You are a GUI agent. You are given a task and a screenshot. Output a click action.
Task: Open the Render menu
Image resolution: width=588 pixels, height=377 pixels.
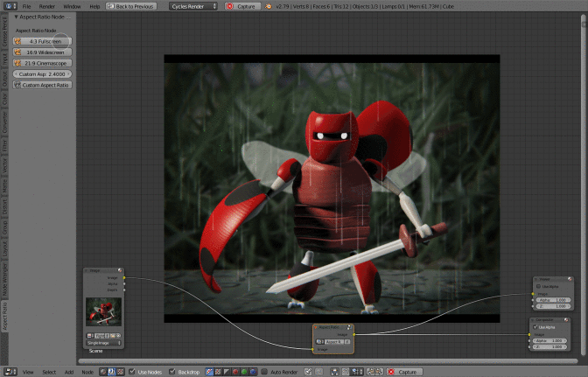[47, 6]
